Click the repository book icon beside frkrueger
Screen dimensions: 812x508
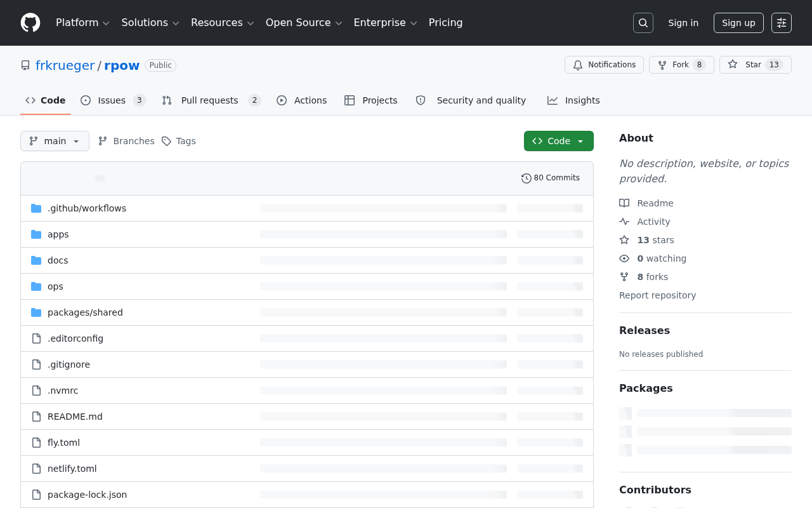(x=25, y=65)
